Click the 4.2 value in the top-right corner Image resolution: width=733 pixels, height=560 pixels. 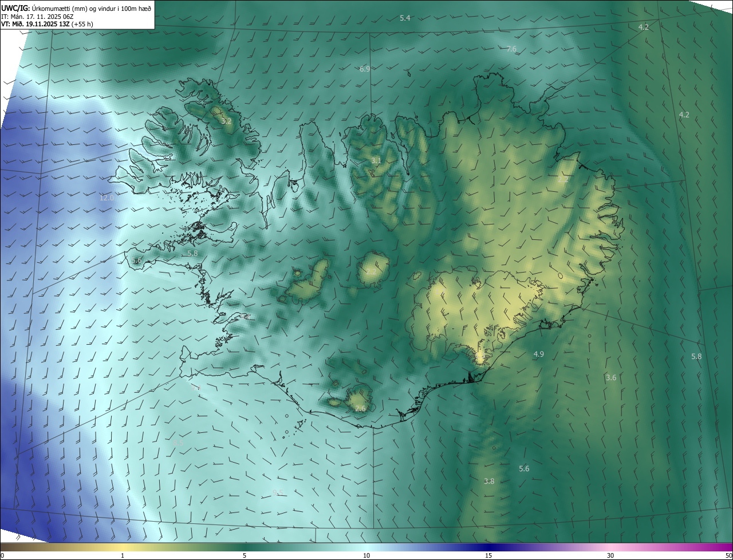(x=644, y=27)
